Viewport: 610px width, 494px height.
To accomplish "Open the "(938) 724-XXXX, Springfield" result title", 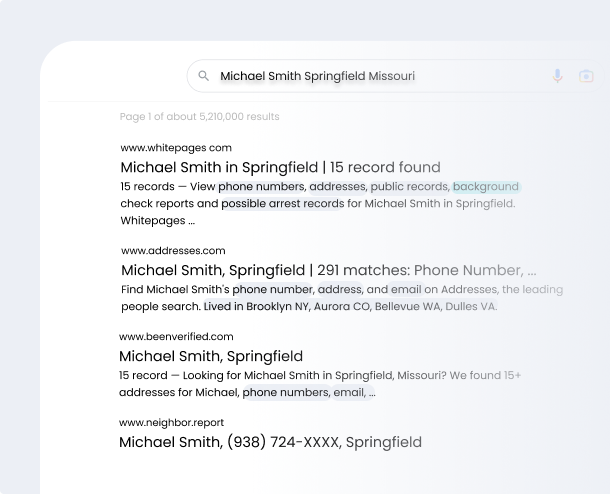I will (270, 442).
